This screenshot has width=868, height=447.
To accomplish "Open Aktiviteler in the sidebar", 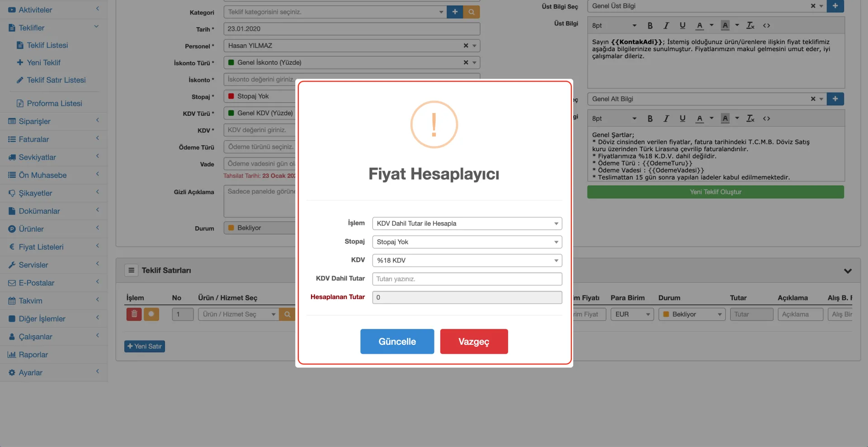I will pyautogui.click(x=35, y=10).
